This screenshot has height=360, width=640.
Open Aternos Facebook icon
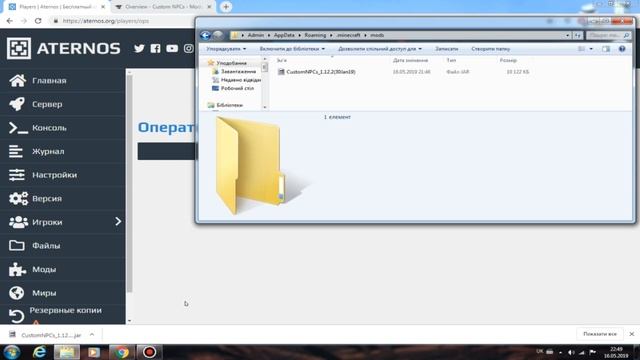(156, 48)
